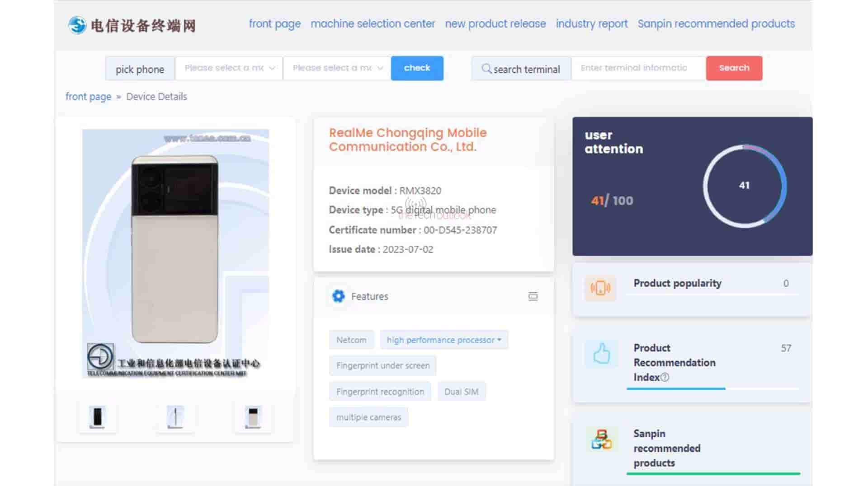The image size is (868, 486).
Task: Open the first phone selection dropdown
Action: [x=229, y=68]
